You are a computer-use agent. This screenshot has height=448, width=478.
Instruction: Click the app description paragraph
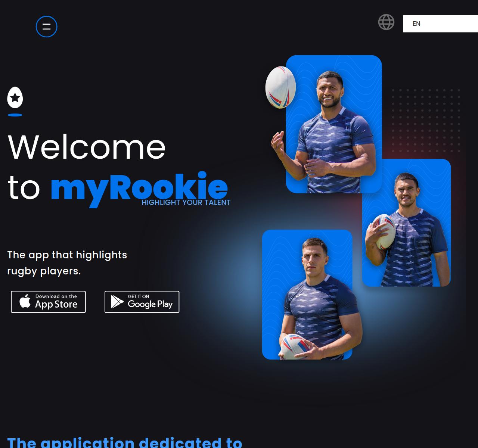[67, 263]
